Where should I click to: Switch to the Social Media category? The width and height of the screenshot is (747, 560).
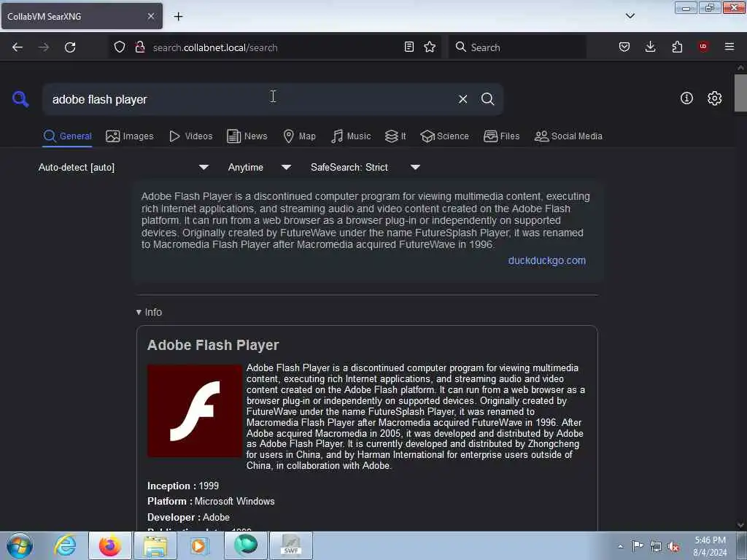568,136
